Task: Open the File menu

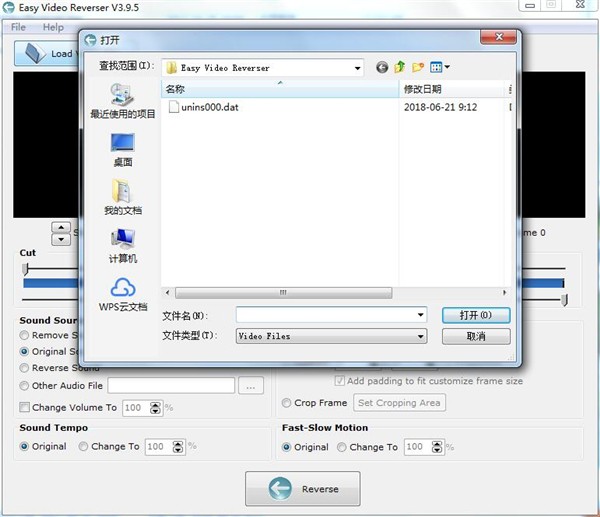Action: pyautogui.click(x=18, y=27)
